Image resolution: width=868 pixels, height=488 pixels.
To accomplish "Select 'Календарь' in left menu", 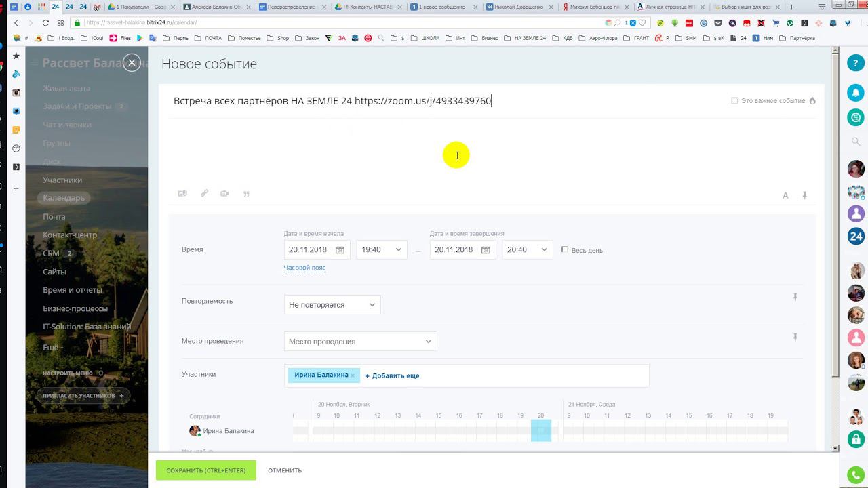I will (64, 198).
